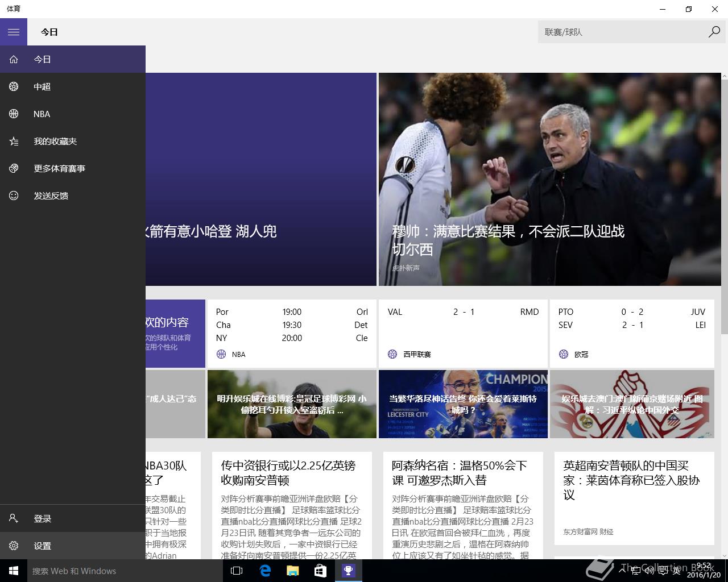The image size is (728, 582).
Task: Click the scrollbar up arrow
Action: pos(725,76)
